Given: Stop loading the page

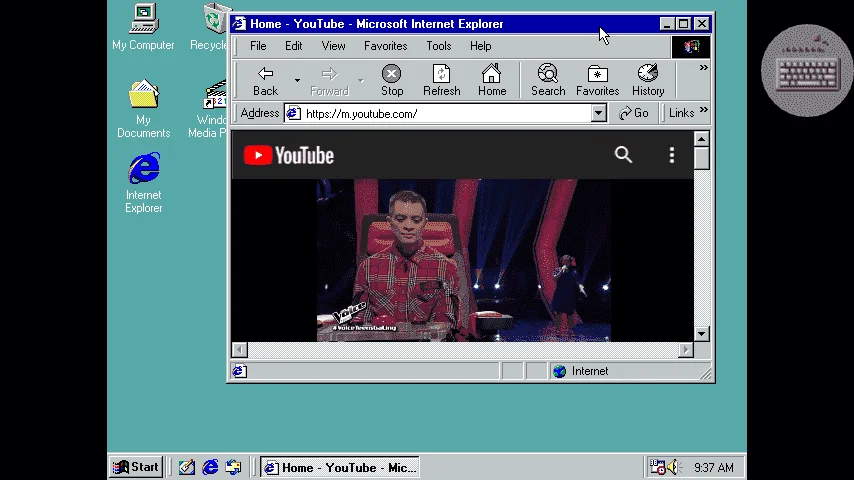Looking at the screenshot, I should [392, 81].
